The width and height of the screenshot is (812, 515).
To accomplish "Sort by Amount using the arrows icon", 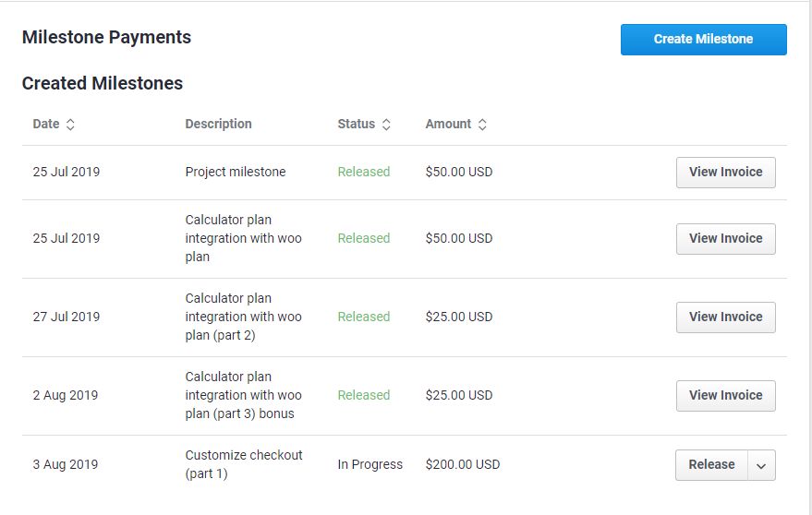I will tap(482, 125).
